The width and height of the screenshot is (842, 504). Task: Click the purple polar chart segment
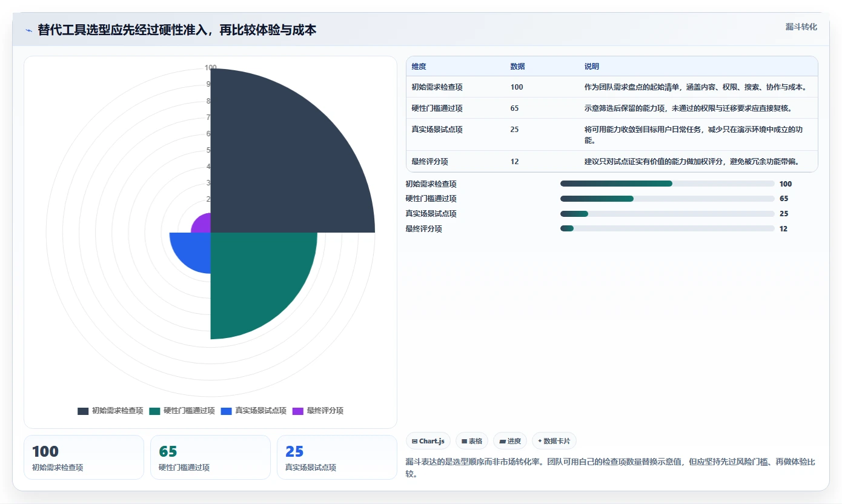pyautogui.click(x=203, y=225)
